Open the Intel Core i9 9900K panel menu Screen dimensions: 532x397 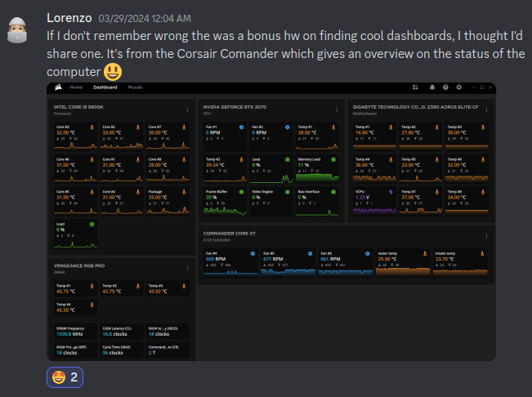(x=187, y=109)
